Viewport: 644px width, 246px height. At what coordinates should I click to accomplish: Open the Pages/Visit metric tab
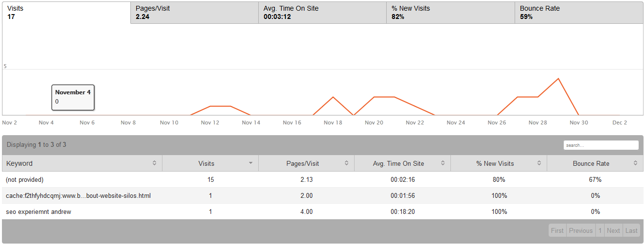click(194, 13)
